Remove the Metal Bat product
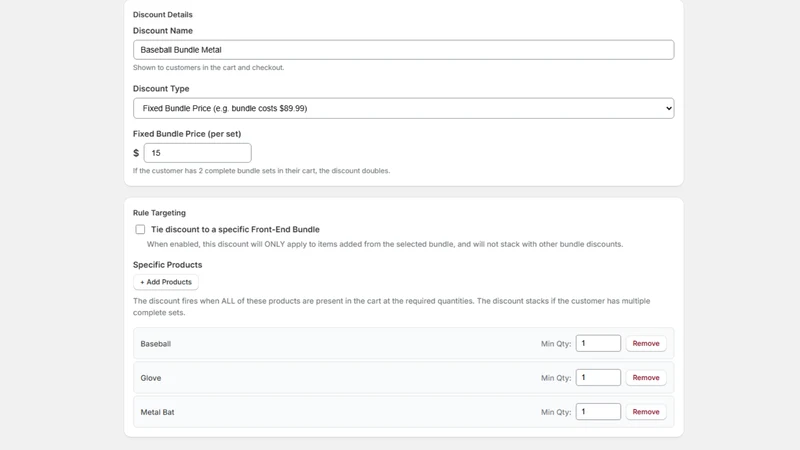800x450 pixels. [x=646, y=412]
